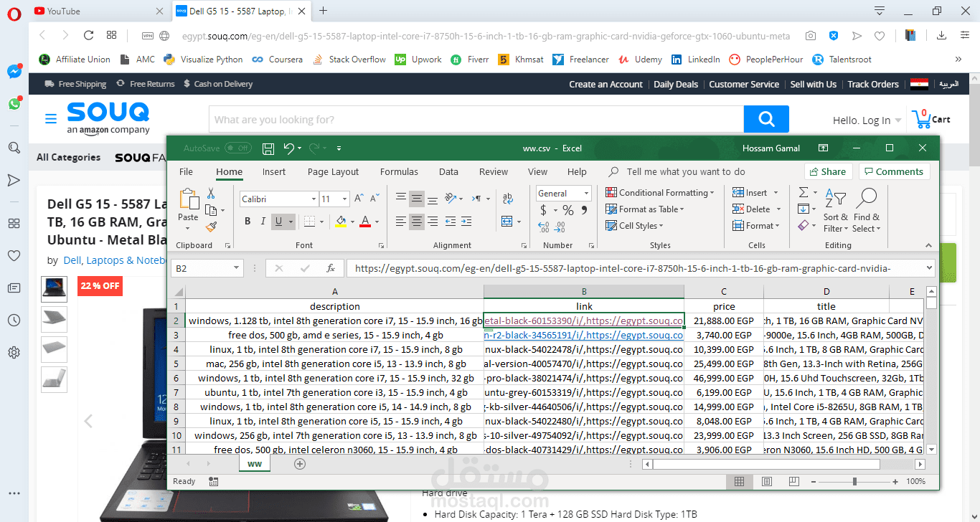Screen dimensions: 980x522
Task: Open the Formulas ribbon tab
Action: point(399,171)
